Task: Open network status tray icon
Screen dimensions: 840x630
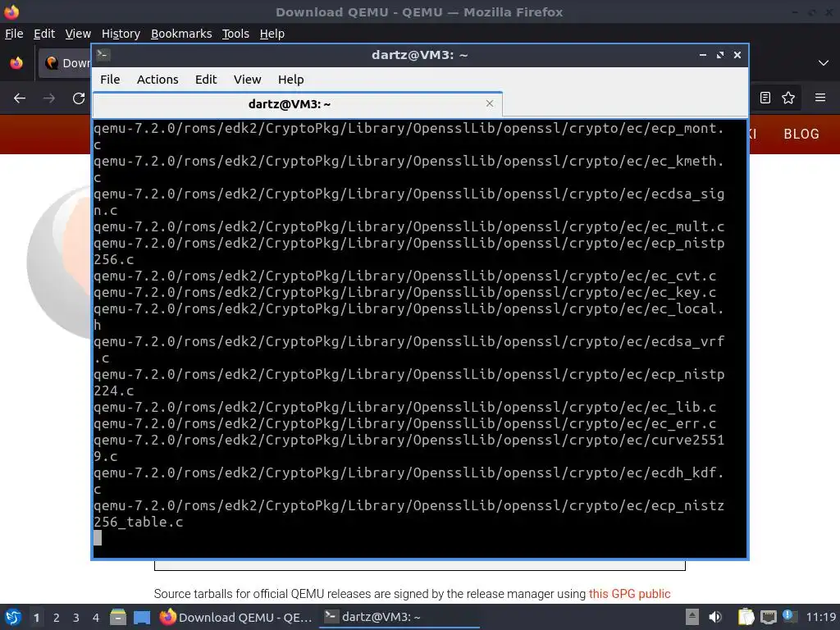Action: 768,617
